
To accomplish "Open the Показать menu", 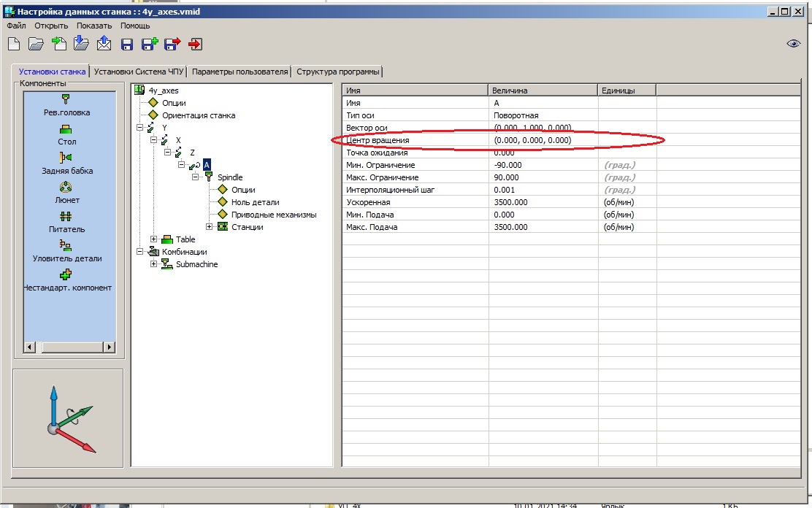I will 94,26.
